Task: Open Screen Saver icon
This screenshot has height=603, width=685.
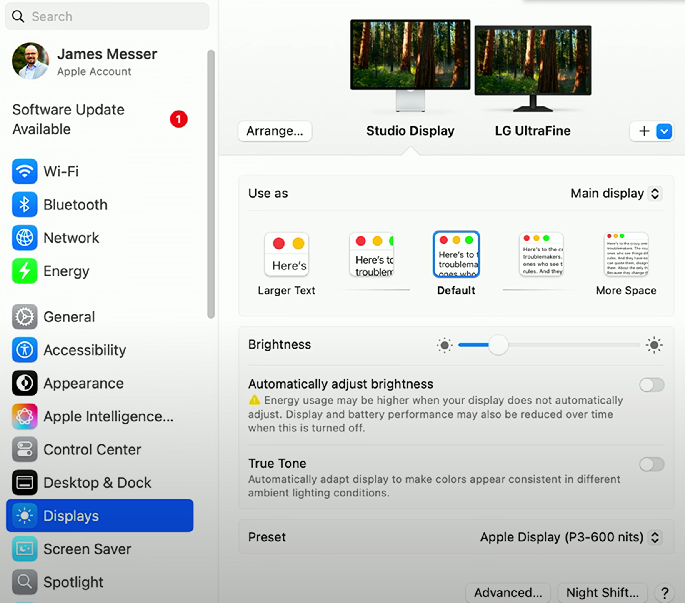Action: pyautogui.click(x=24, y=549)
